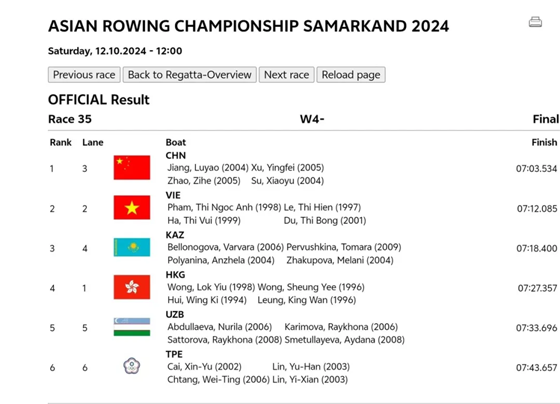Click the Finish column header
The image size is (560, 404).
(544, 142)
